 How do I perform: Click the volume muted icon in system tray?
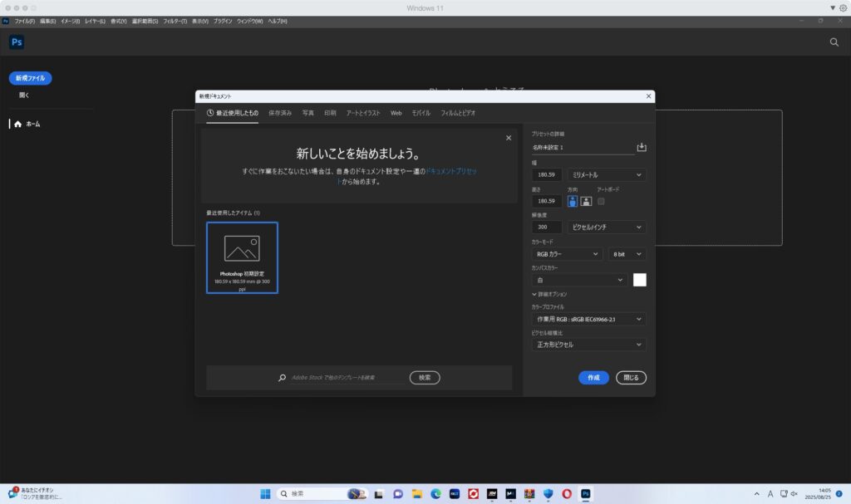(794, 494)
